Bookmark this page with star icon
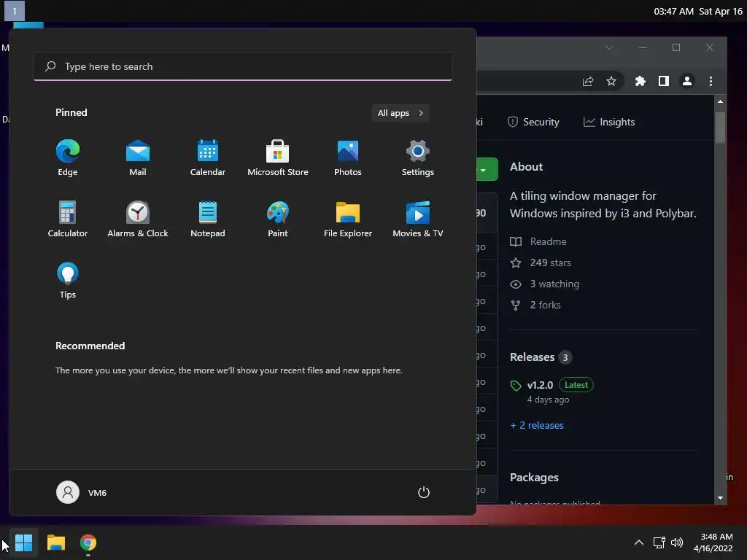The width and height of the screenshot is (747, 560). 611,82
